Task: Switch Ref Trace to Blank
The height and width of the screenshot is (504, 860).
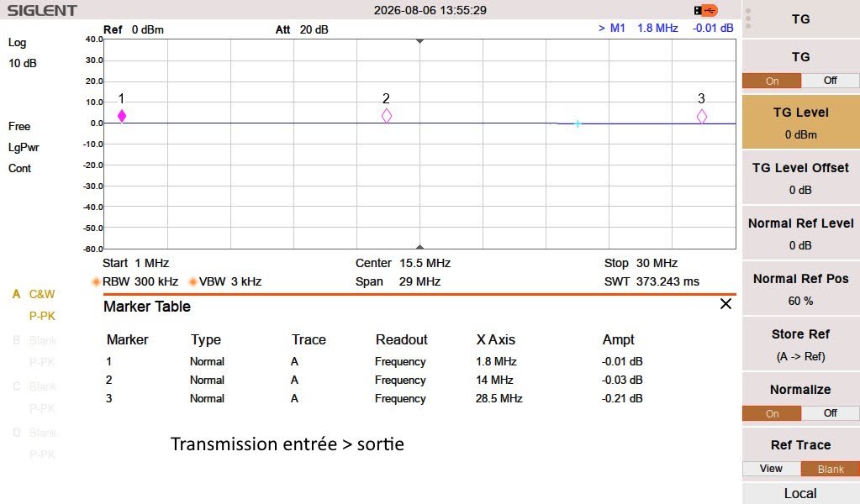Action: pyautogui.click(x=831, y=469)
